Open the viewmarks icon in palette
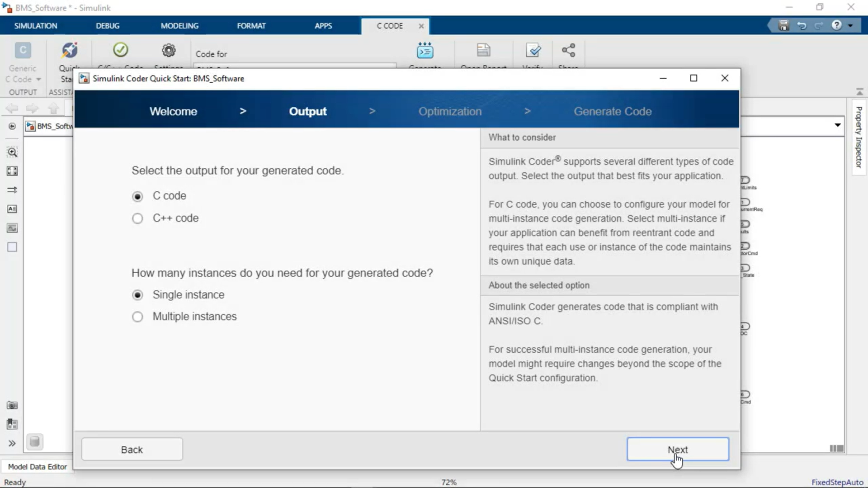This screenshot has width=868, height=488. click(x=12, y=424)
